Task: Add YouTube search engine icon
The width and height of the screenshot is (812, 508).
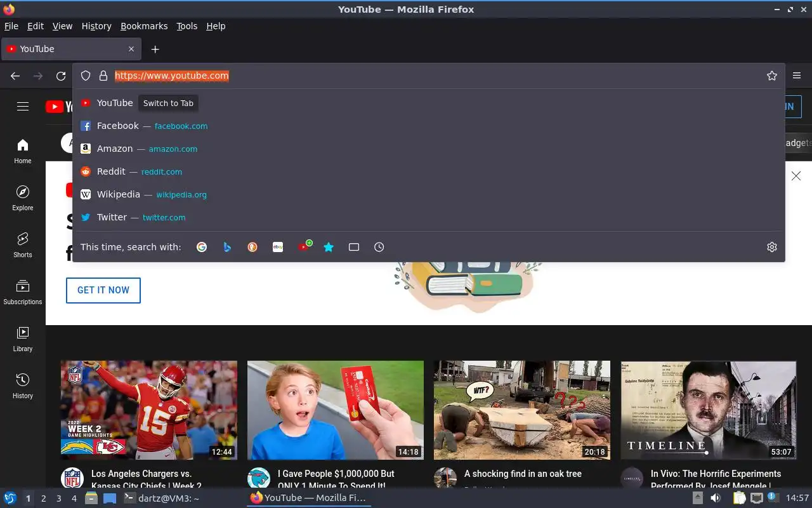Action: pos(304,246)
